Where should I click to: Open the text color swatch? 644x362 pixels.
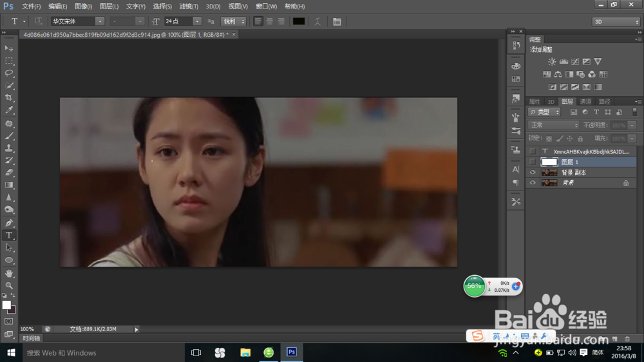click(x=299, y=21)
